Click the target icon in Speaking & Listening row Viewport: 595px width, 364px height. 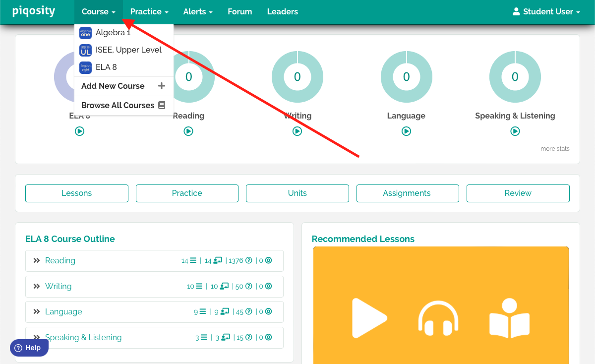(268, 337)
